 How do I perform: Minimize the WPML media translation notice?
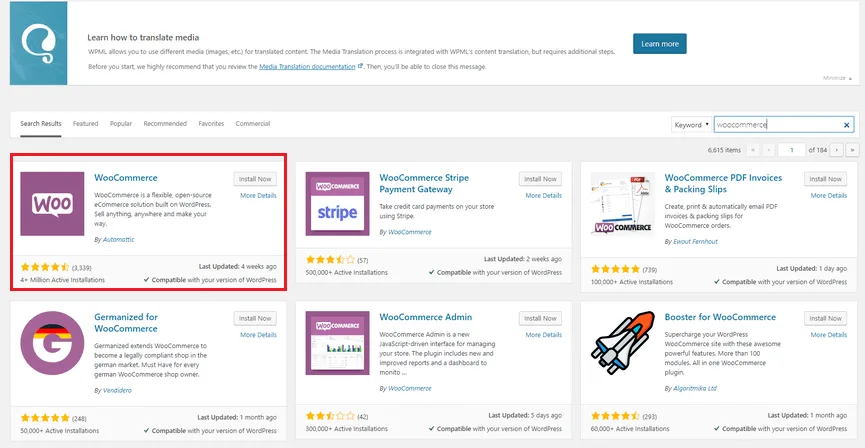pyautogui.click(x=837, y=78)
